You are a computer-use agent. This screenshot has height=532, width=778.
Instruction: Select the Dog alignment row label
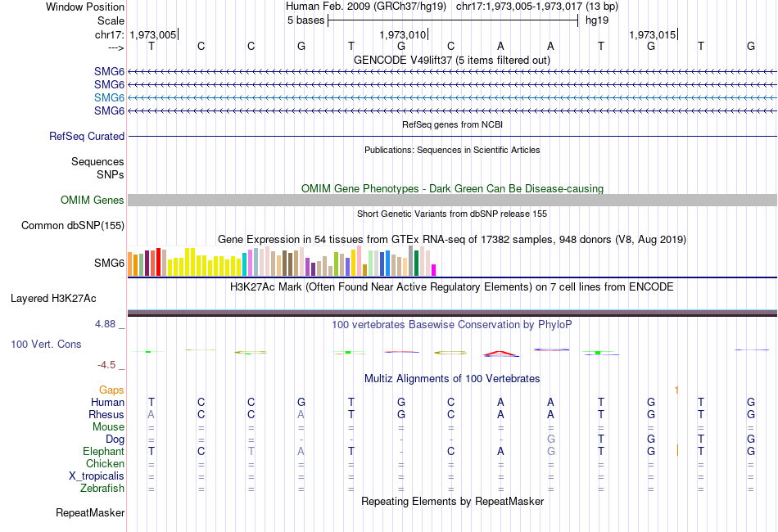point(115,440)
